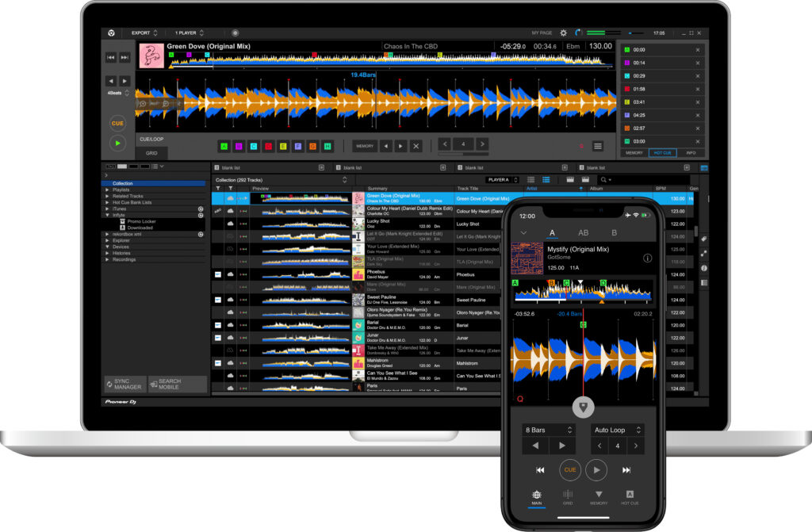Click the filter funnel icon above the track list
The height and width of the screenshot is (532, 812).
pyautogui.click(x=217, y=188)
